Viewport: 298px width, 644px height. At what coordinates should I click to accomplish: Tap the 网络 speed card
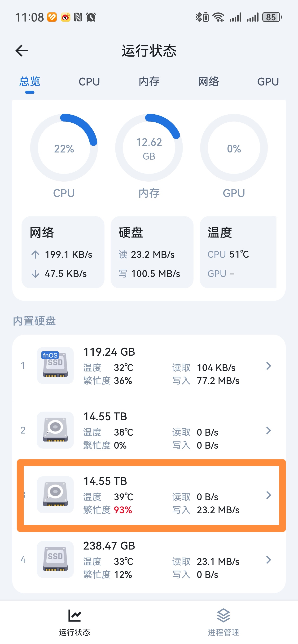click(x=63, y=252)
